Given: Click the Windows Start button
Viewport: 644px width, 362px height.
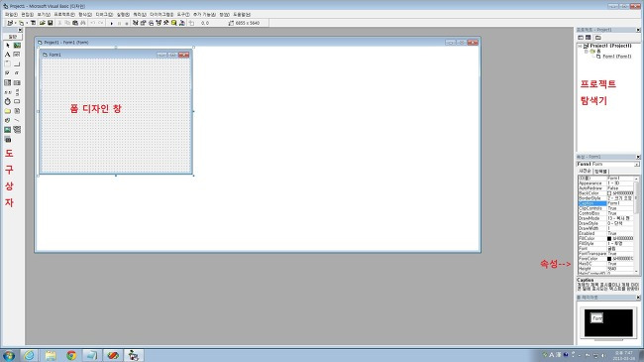Looking at the screenshot, I should (x=8, y=355).
